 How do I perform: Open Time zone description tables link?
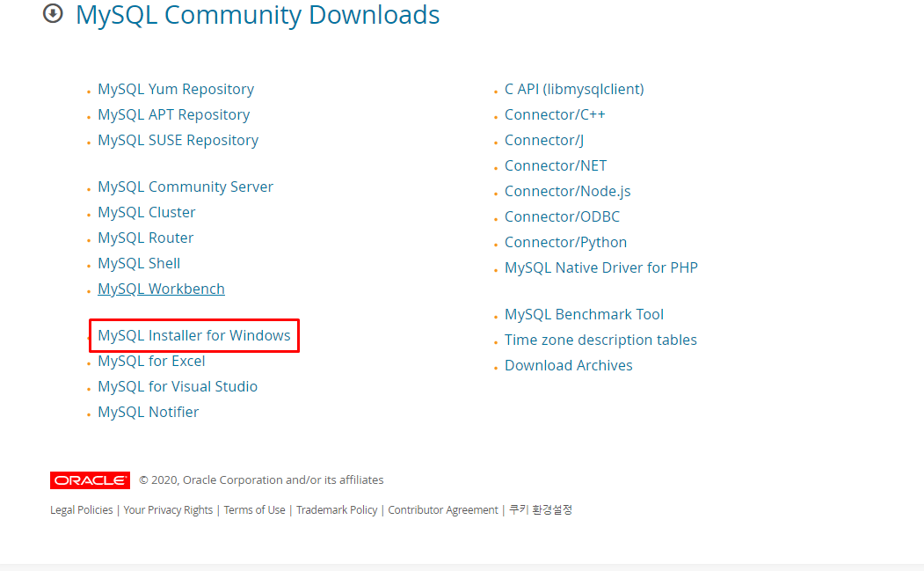pos(600,340)
